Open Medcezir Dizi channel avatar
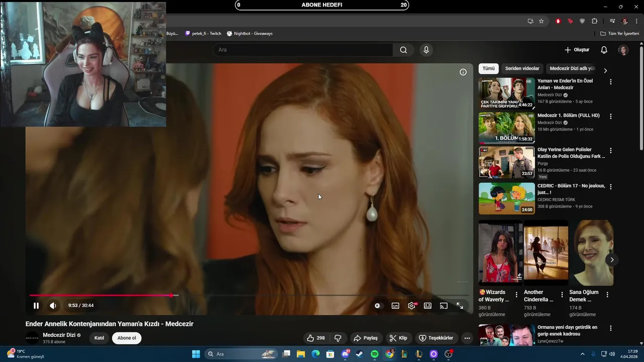644x362 pixels. tap(32, 338)
